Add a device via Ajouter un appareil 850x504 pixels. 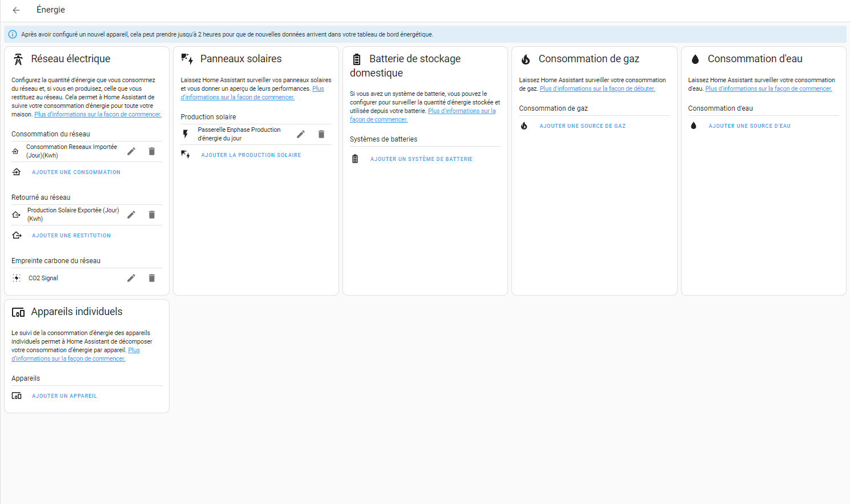point(65,396)
